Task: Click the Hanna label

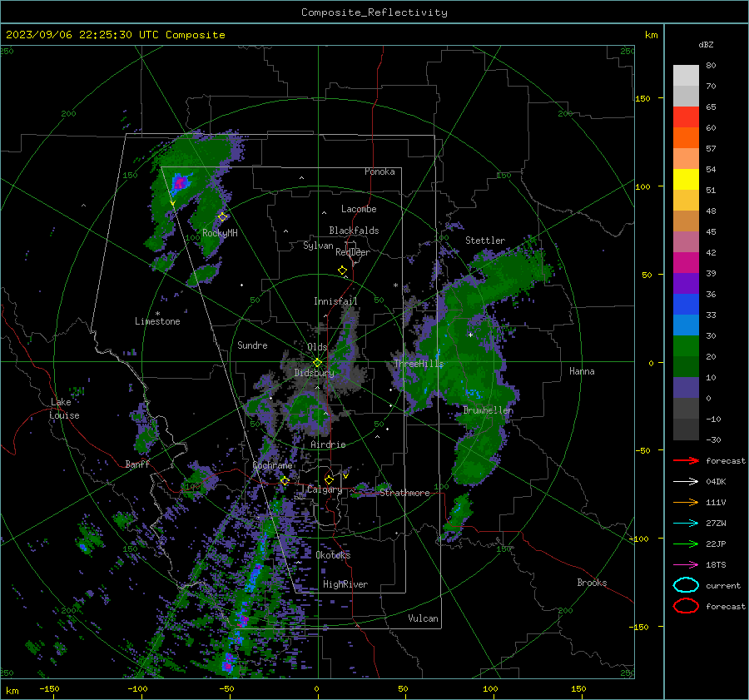Action: tap(582, 371)
